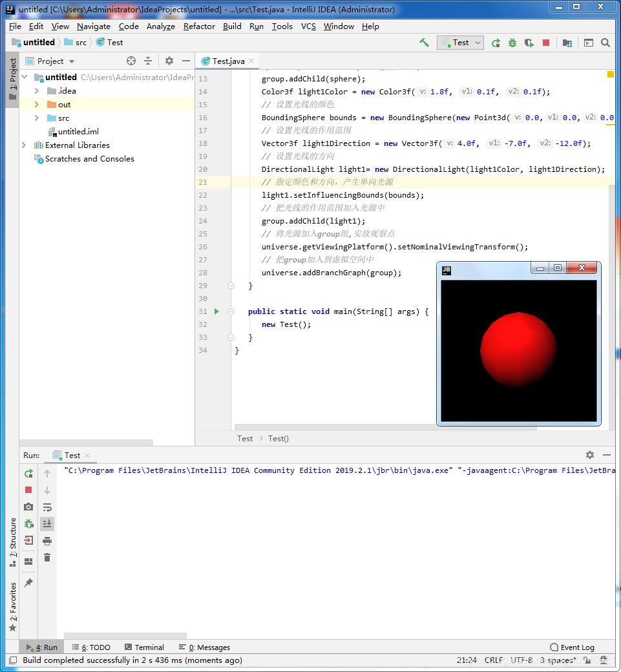The height and width of the screenshot is (672, 621).
Task: Open the 2: Favorites side tab
Action: [x=13, y=606]
